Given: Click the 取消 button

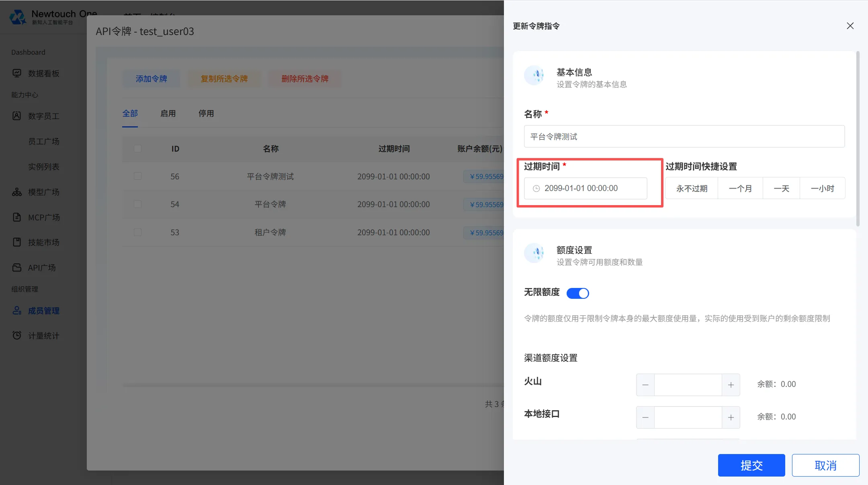Looking at the screenshot, I should tap(825, 465).
